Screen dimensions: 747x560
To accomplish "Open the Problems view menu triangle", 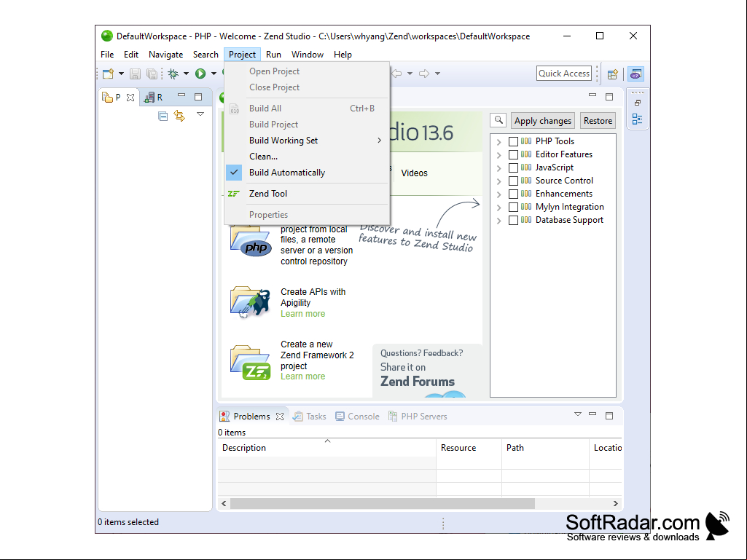I will [x=578, y=414].
